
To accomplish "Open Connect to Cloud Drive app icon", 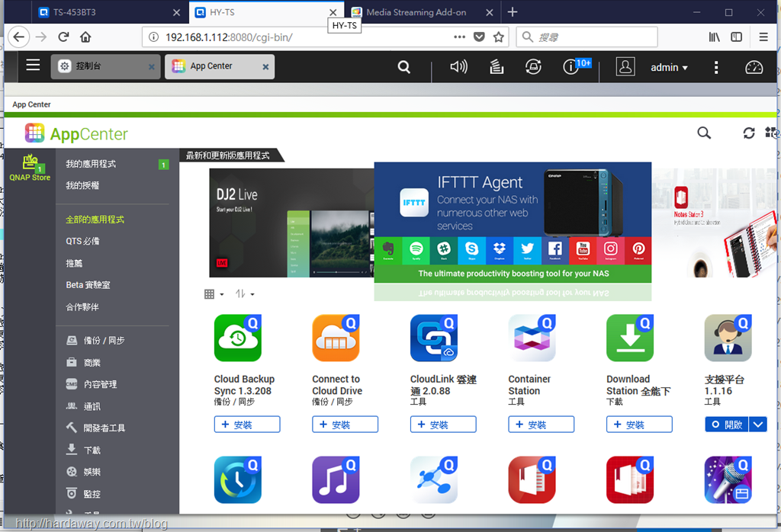I will pos(336,338).
